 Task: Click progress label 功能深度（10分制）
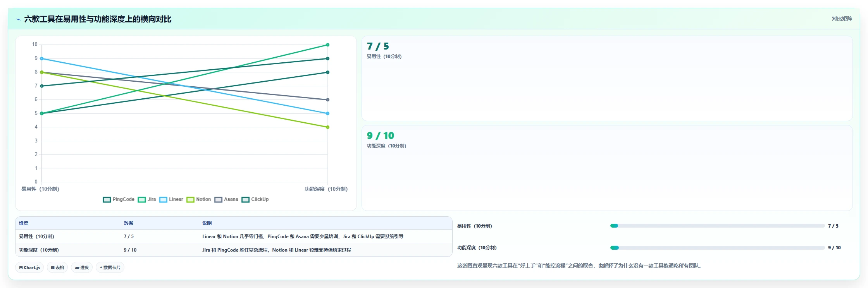(477, 248)
